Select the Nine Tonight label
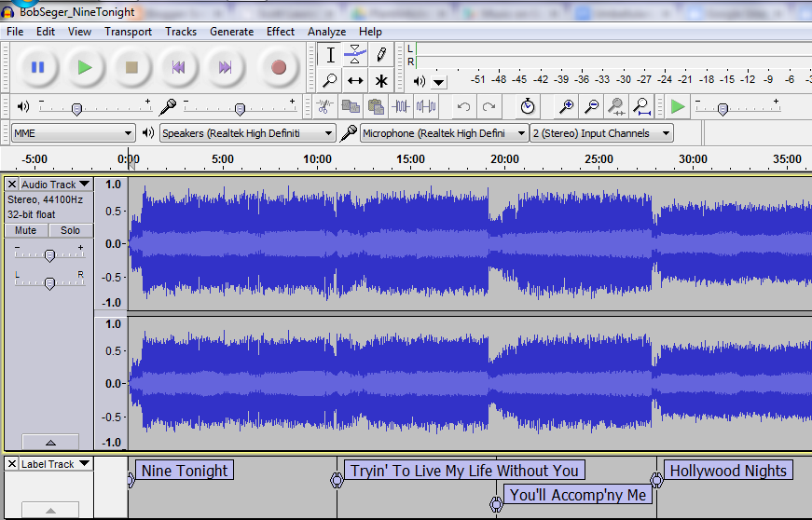 coord(185,471)
